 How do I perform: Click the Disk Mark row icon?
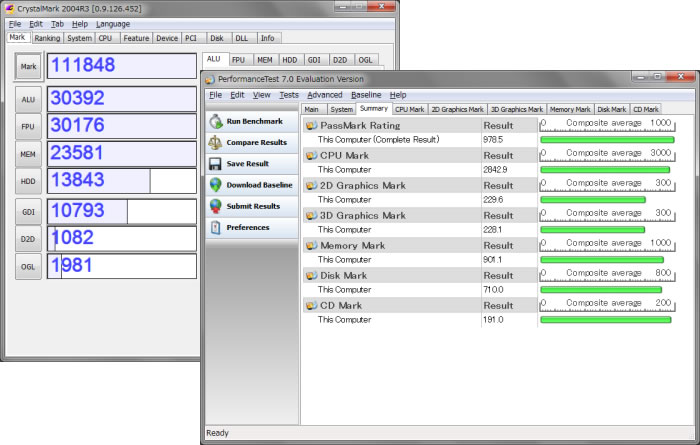point(311,275)
